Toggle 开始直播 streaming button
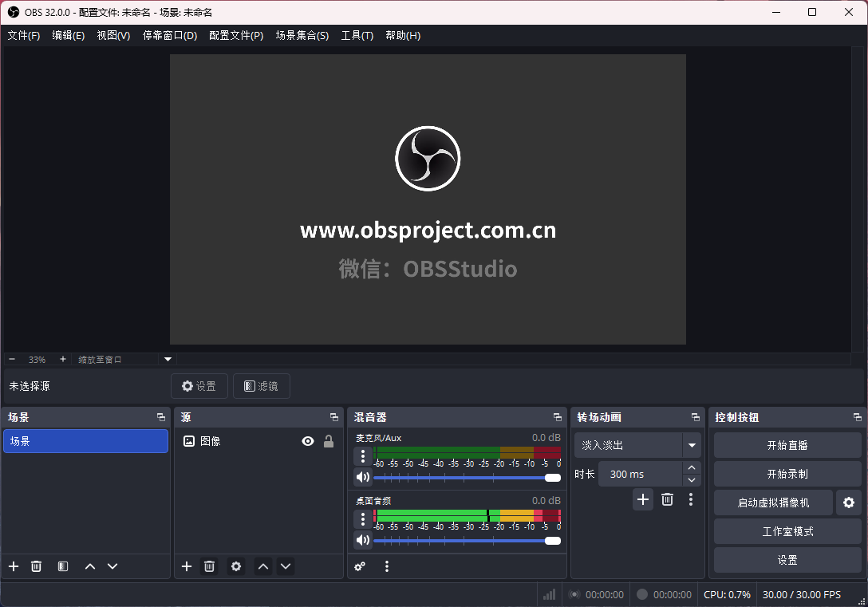Screen dimensions: 868x607 [x=787, y=445]
